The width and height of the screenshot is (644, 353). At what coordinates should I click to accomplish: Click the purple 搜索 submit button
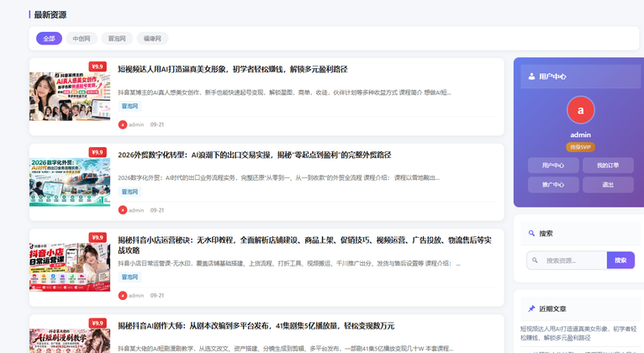tap(620, 261)
